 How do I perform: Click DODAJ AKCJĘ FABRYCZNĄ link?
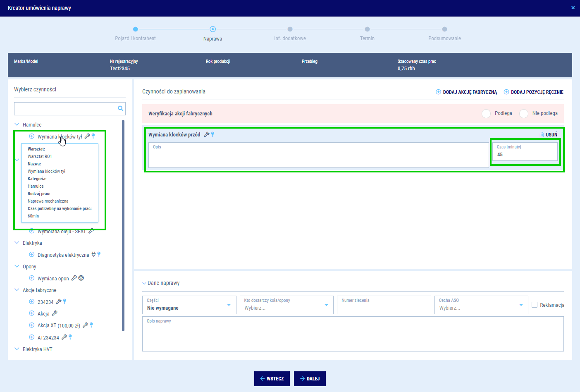pyautogui.click(x=466, y=92)
